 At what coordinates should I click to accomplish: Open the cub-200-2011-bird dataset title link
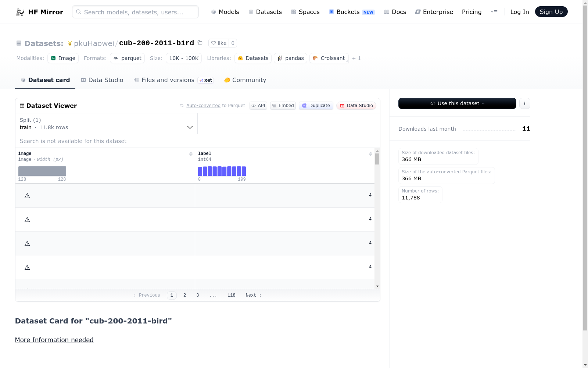pos(157,43)
